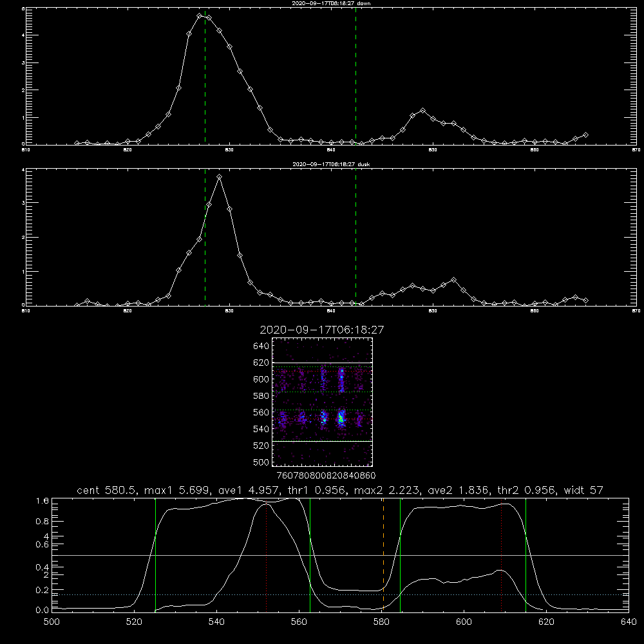The width and height of the screenshot is (644, 644).
Task: Click the '580' label on the spectral image y-axis
Action: point(261,395)
